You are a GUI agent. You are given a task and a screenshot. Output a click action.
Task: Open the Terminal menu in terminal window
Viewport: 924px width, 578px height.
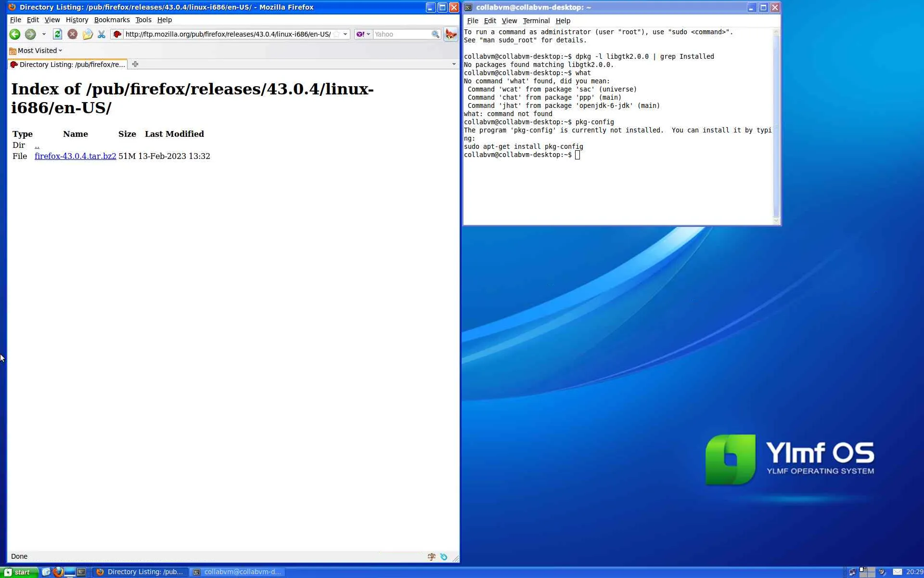pyautogui.click(x=536, y=21)
